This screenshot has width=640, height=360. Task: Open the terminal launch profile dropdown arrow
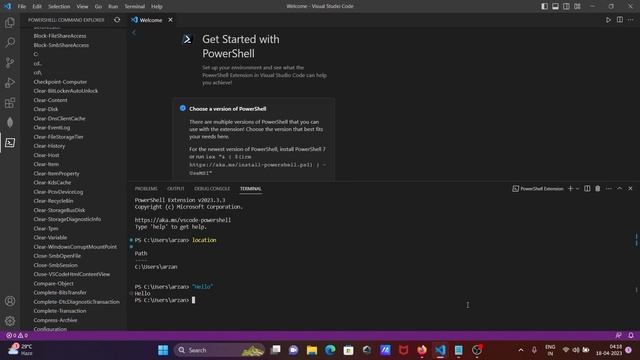(x=578, y=189)
